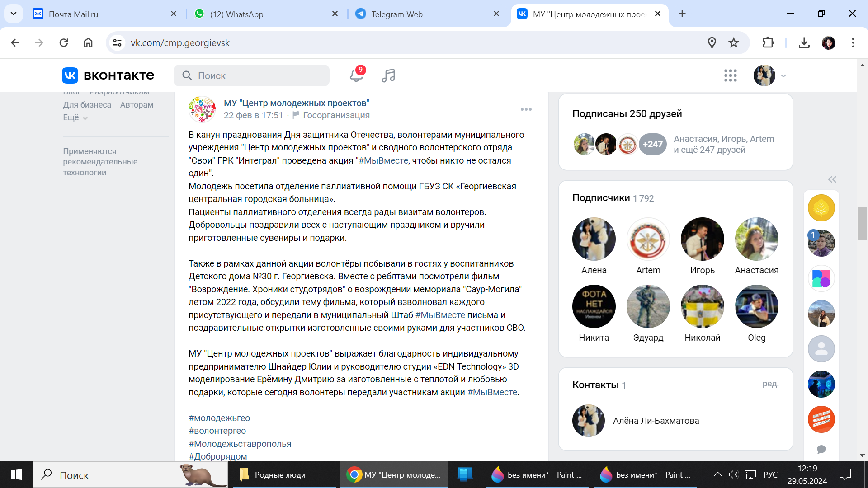868x488 pixels.
Task: Collapse right sidebar with double chevron
Action: click(832, 179)
